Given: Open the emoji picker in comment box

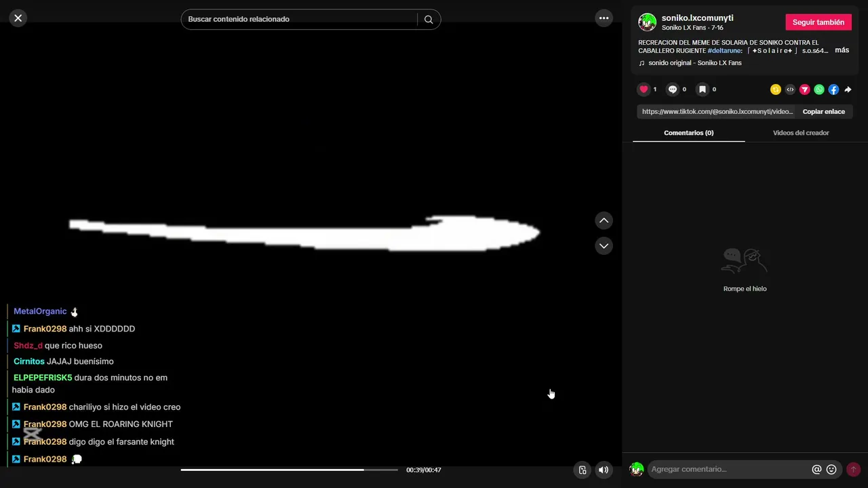Looking at the screenshot, I should coord(831,469).
